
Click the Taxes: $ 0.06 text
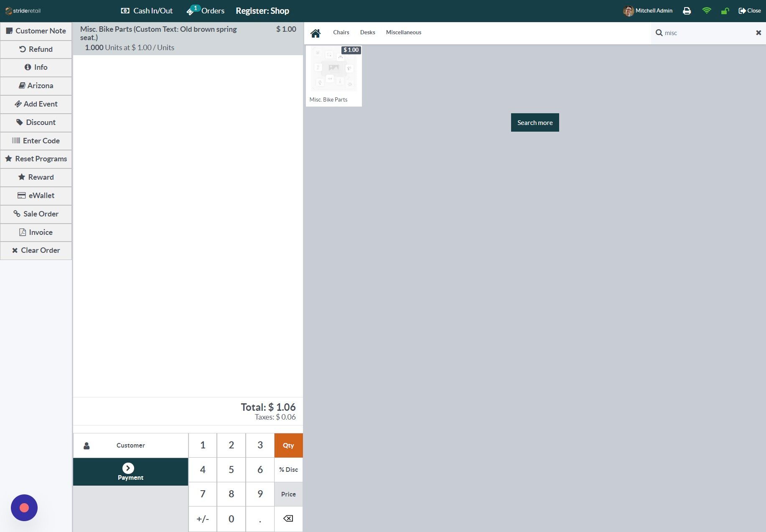pos(275,417)
